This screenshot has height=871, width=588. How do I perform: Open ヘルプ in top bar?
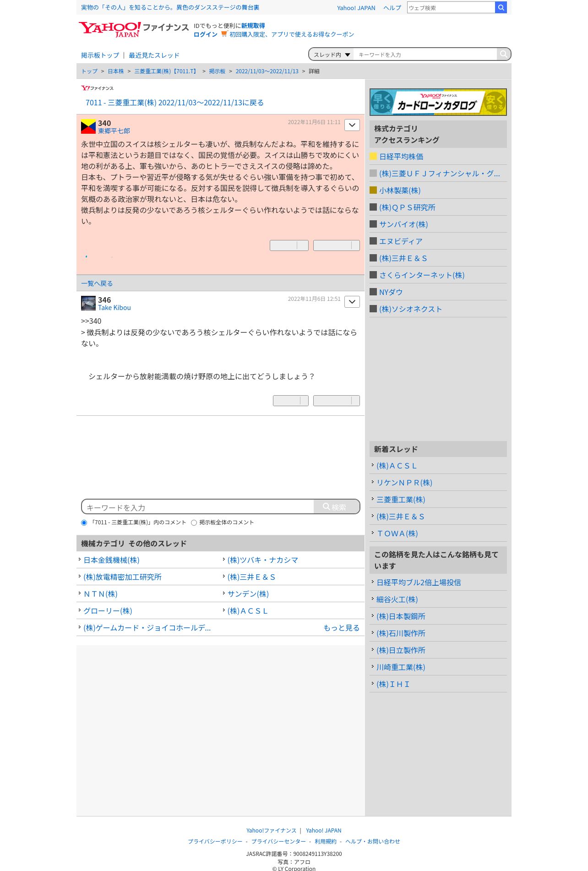pyautogui.click(x=392, y=8)
